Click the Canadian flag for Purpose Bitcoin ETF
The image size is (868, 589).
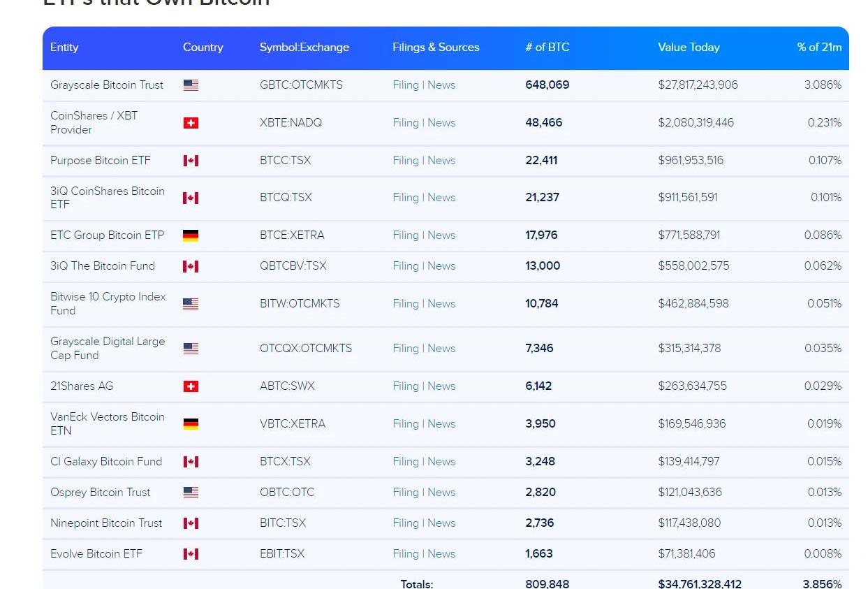[191, 161]
